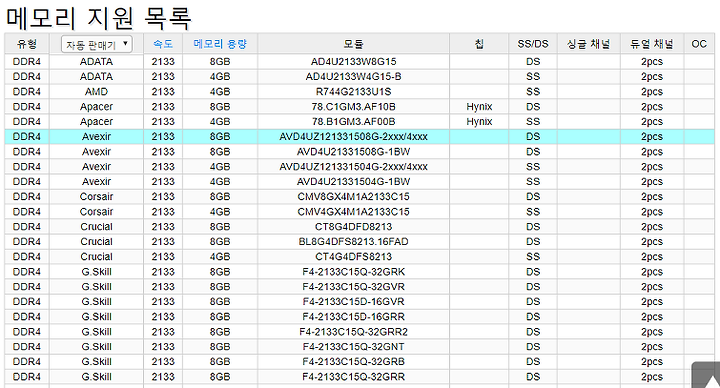
Task: Select module 78.B1GM3.AF00B
Action: point(353,122)
